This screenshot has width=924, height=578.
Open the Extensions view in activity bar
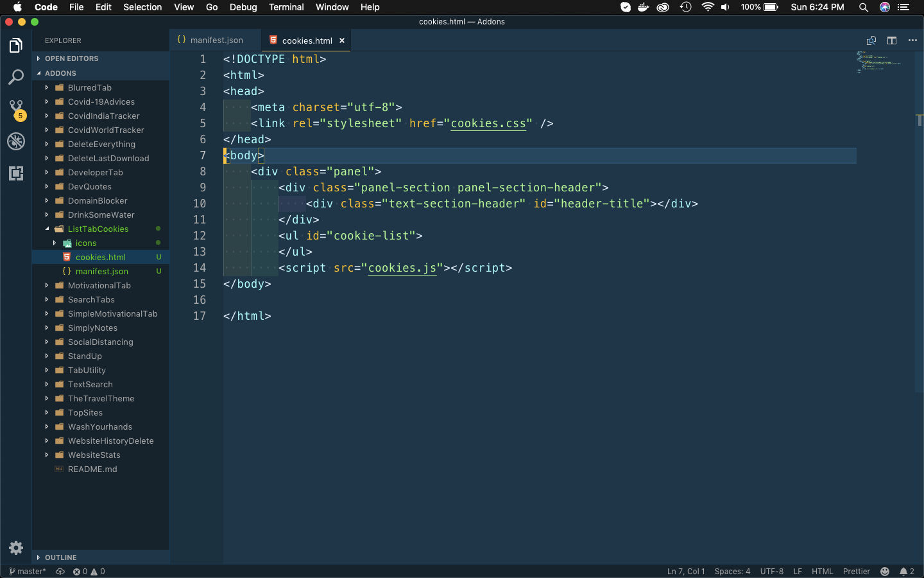click(16, 173)
